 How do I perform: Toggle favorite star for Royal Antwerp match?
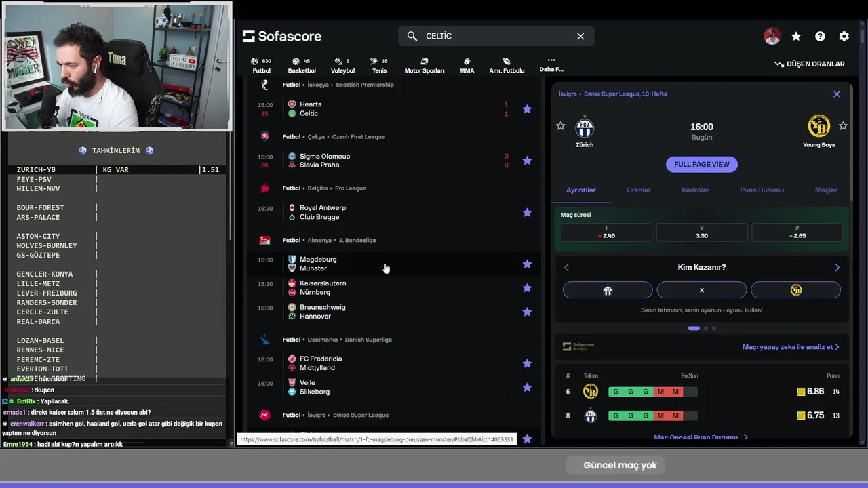(527, 212)
